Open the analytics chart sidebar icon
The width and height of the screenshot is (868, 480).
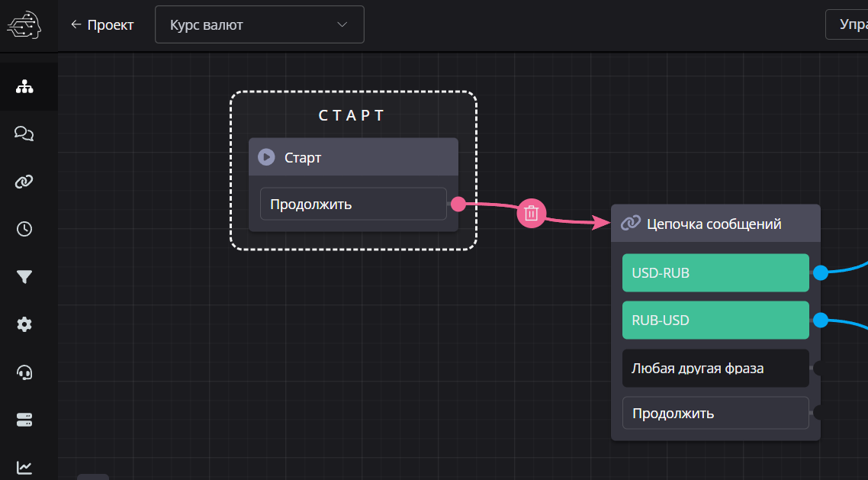point(24,467)
